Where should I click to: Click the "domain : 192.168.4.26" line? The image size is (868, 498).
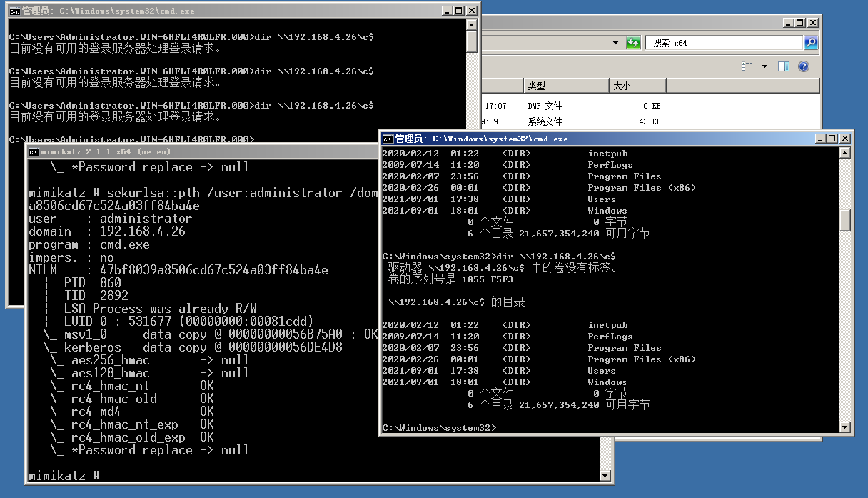[x=106, y=231]
